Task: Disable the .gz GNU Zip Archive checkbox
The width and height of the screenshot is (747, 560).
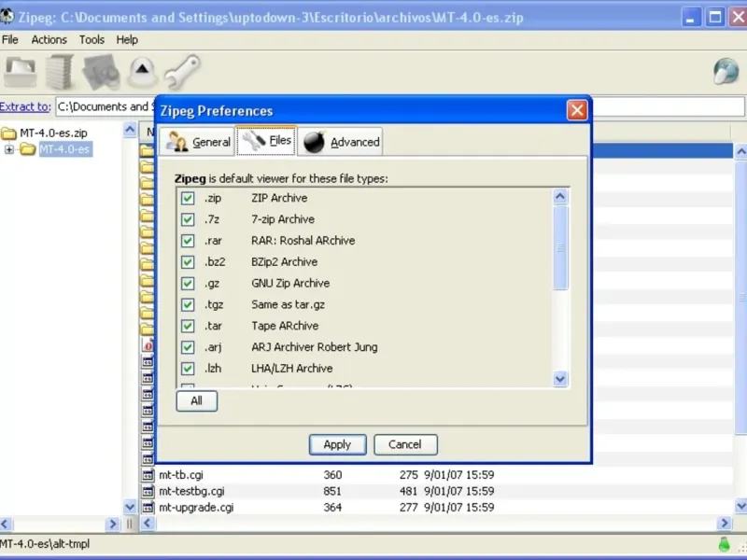Action: [x=188, y=284]
